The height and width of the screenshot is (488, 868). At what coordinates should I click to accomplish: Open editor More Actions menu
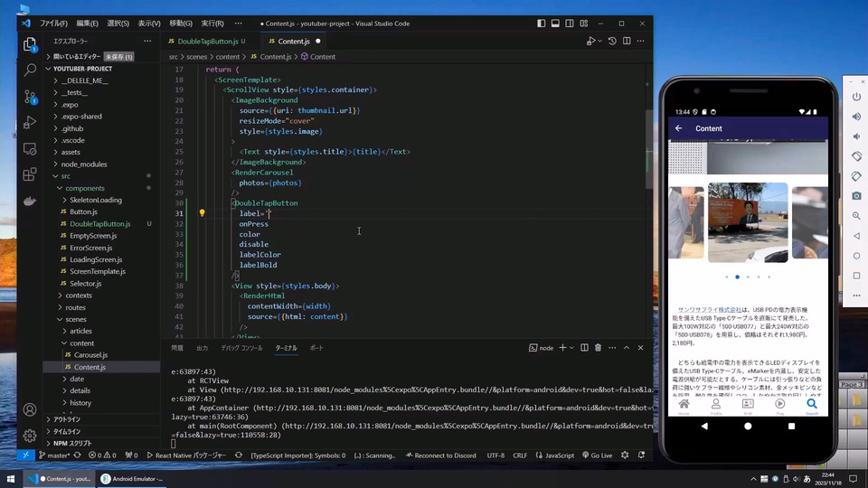click(x=640, y=41)
